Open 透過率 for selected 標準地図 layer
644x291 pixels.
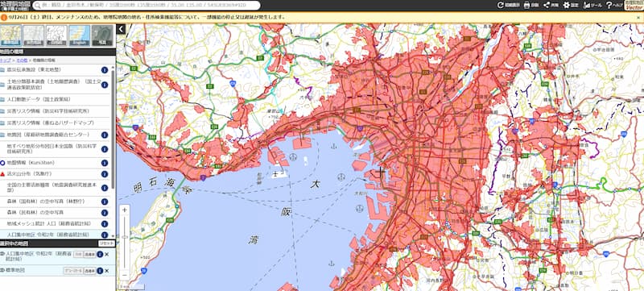coord(89,271)
